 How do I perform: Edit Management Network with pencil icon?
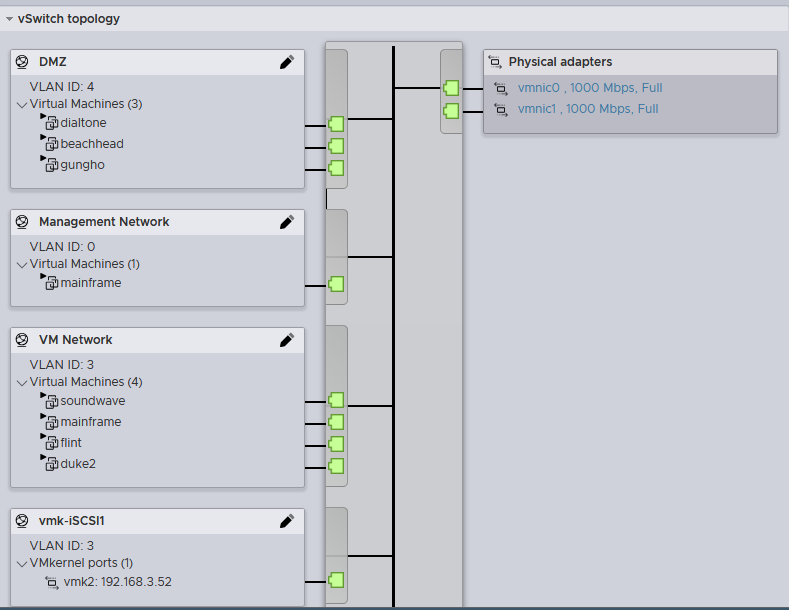click(287, 222)
